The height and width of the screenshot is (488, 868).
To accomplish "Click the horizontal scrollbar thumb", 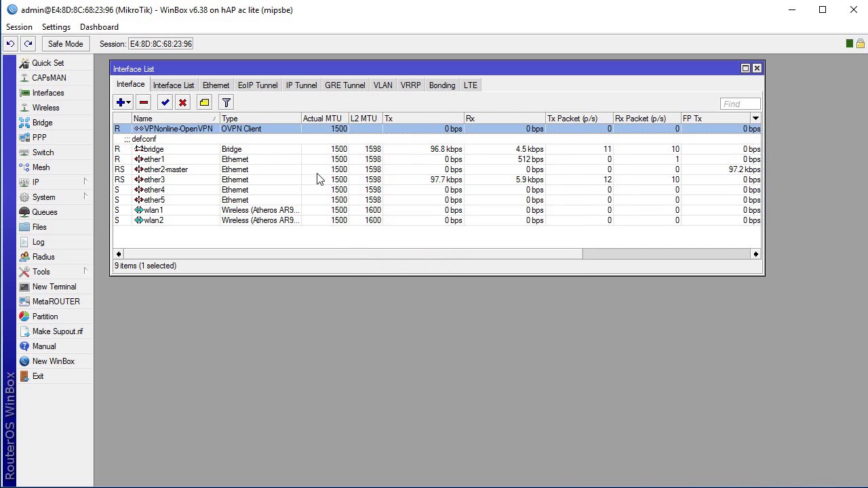I will 353,254.
